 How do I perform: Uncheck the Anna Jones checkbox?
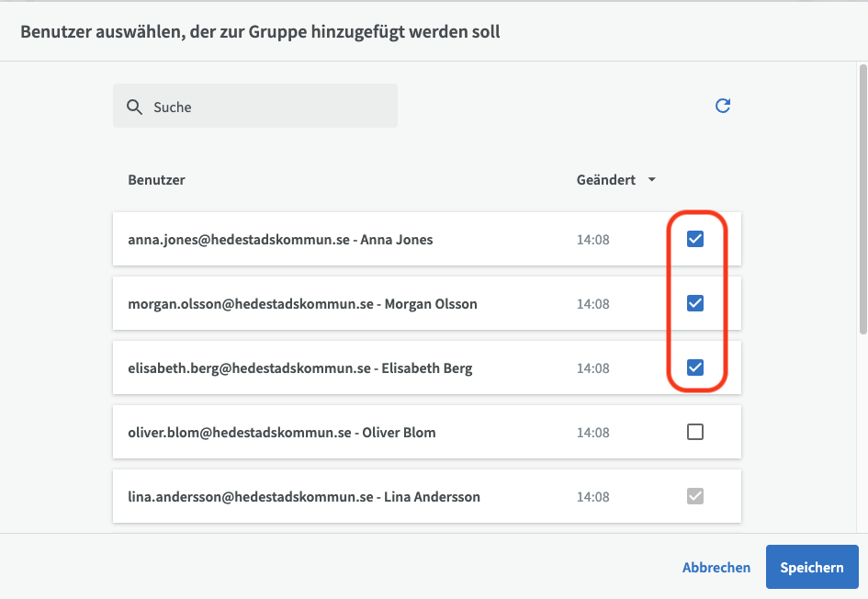point(695,239)
